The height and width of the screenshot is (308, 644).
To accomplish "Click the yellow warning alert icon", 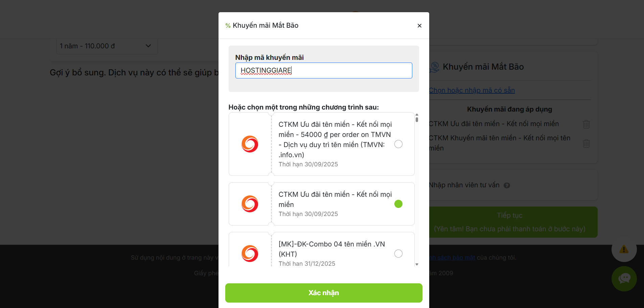I will (x=624, y=250).
